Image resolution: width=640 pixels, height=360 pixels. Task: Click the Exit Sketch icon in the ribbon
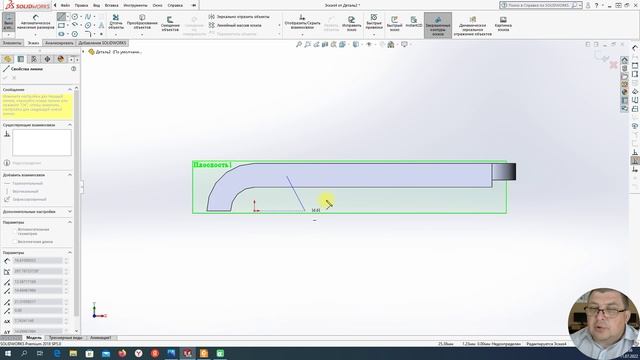click(x=8, y=23)
